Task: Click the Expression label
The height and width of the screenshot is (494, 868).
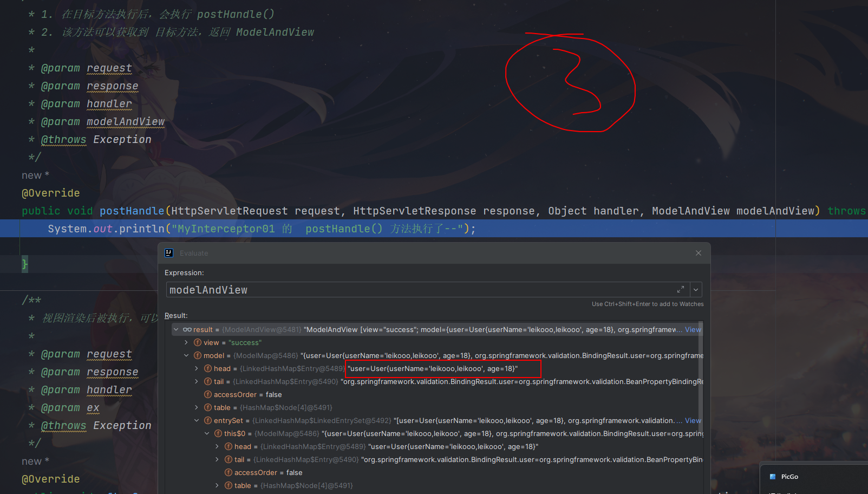Action: [184, 272]
